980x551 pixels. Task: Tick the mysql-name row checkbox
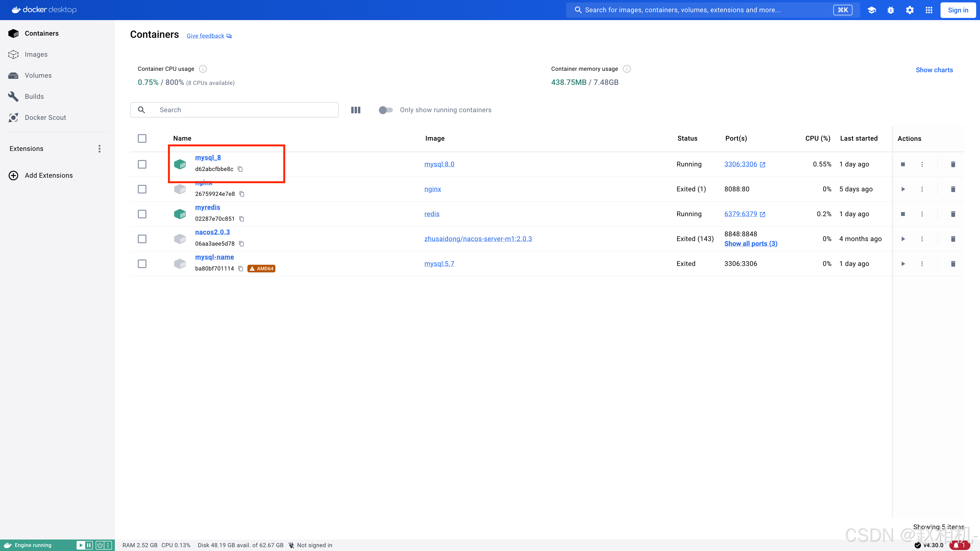tap(142, 264)
